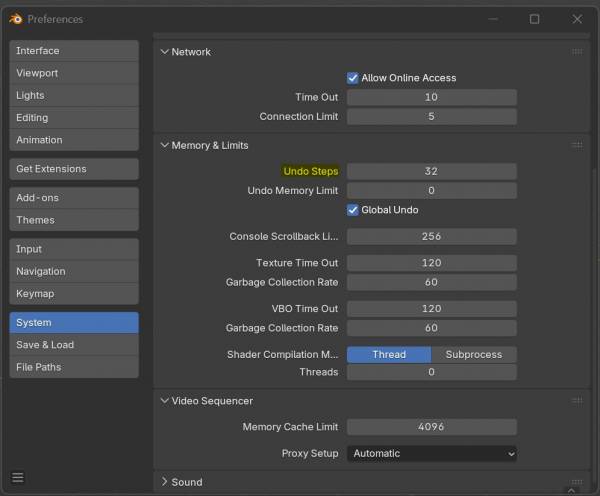This screenshot has width=600, height=496.
Task: Go to the Keymap tab
Action: pos(74,294)
